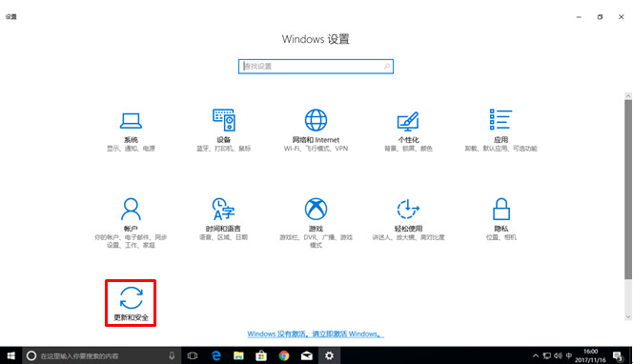Click the 语音、区域、日期 subtitle text

(223, 237)
